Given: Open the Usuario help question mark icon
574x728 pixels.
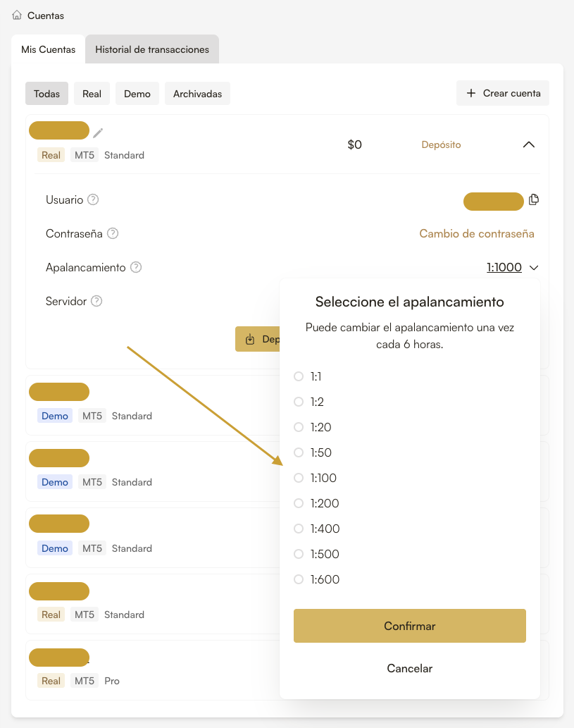Looking at the screenshot, I should 93,199.
